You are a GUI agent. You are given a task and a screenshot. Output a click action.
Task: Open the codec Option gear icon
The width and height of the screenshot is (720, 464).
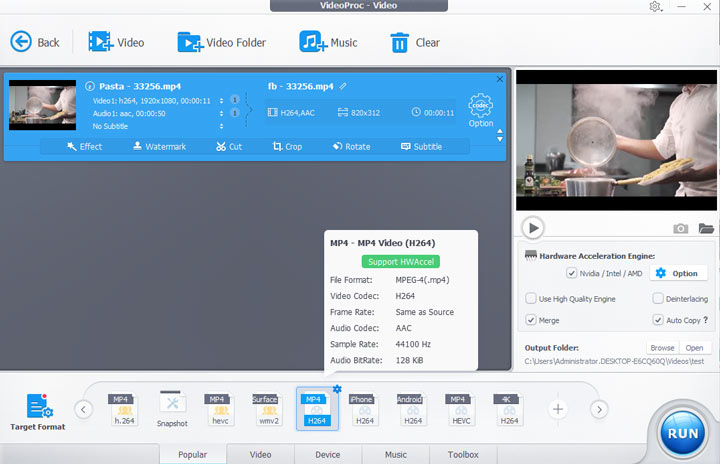[480, 110]
